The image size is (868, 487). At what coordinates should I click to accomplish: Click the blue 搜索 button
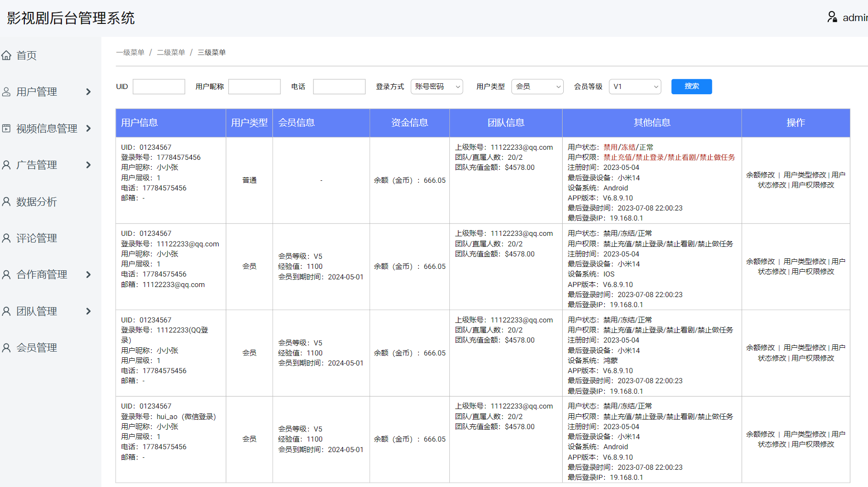point(691,87)
